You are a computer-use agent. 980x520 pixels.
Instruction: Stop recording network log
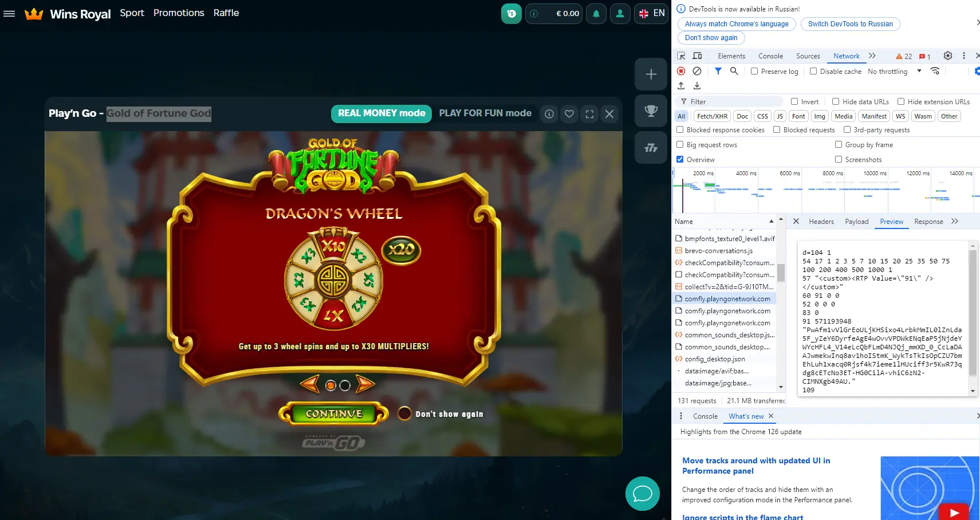pos(681,71)
